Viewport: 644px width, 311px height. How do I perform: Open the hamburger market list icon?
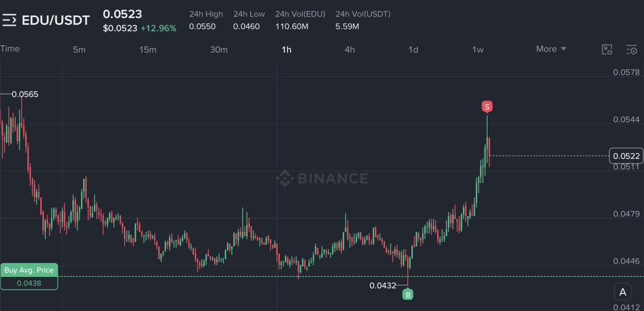coord(9,20)
